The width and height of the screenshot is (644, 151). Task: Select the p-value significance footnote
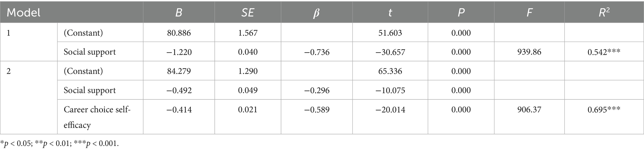point(60,144)
